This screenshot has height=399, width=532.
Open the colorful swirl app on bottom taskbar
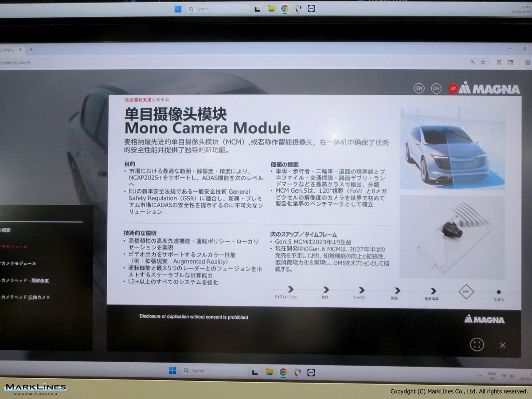[297, 372]
